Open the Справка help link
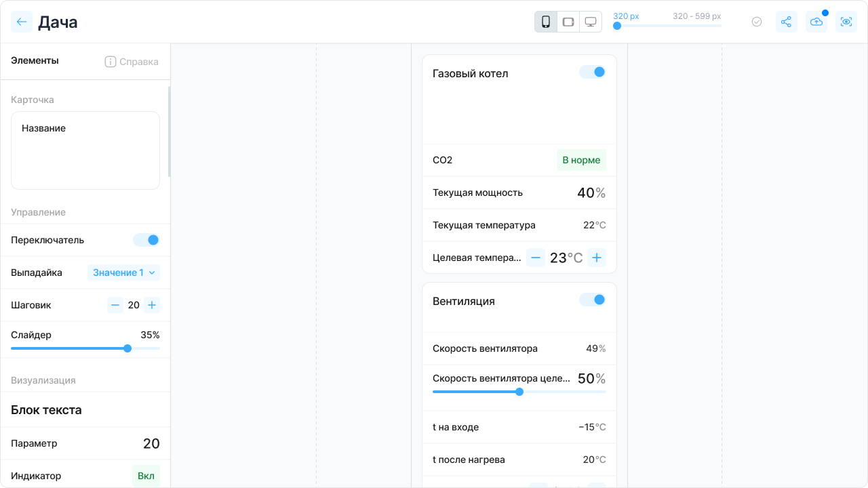 point(132,62)
